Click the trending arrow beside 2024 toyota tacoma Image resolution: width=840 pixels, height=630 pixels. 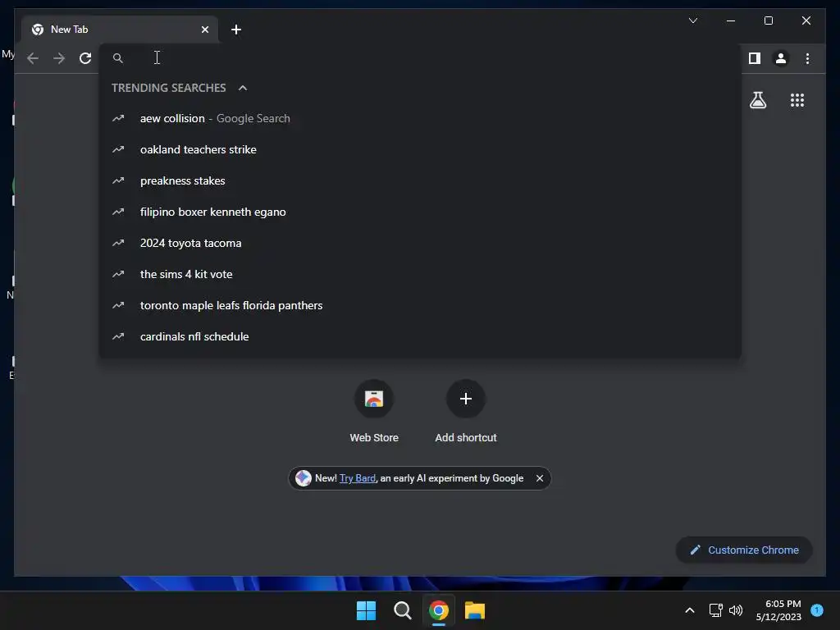118,243
